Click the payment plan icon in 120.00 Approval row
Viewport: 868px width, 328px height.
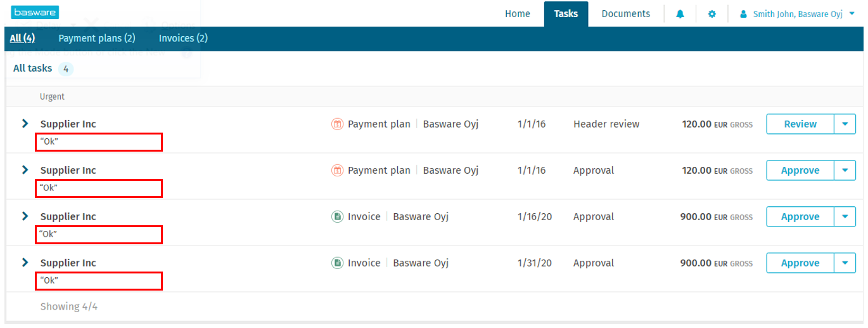pos(337,171)
